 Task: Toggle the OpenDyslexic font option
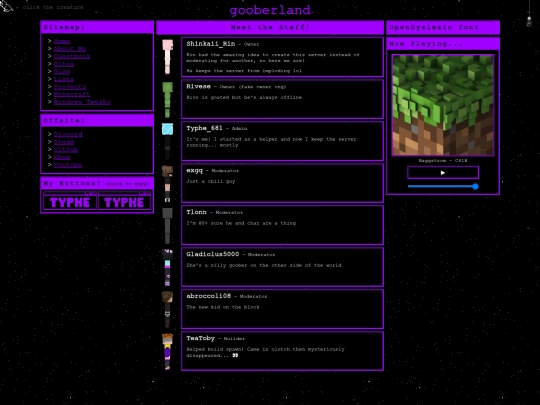[443, 27]
